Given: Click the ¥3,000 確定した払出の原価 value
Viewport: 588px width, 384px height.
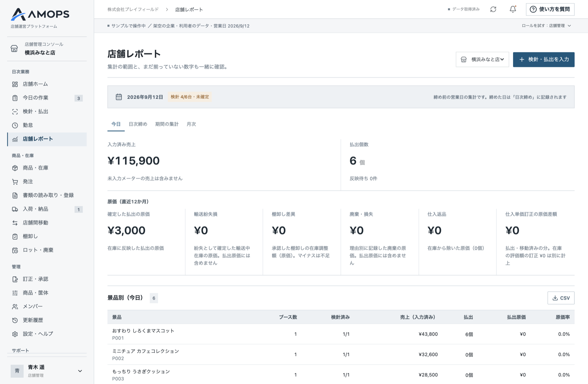Looking at the screenshot, I should (x=126, y=230).
